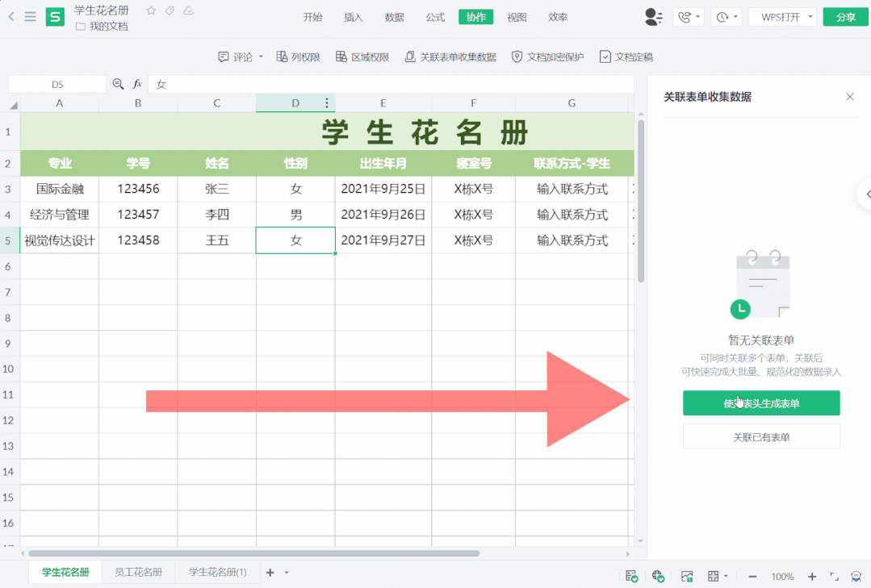Open the call/meeting dropdown

[x=689, y=17]
